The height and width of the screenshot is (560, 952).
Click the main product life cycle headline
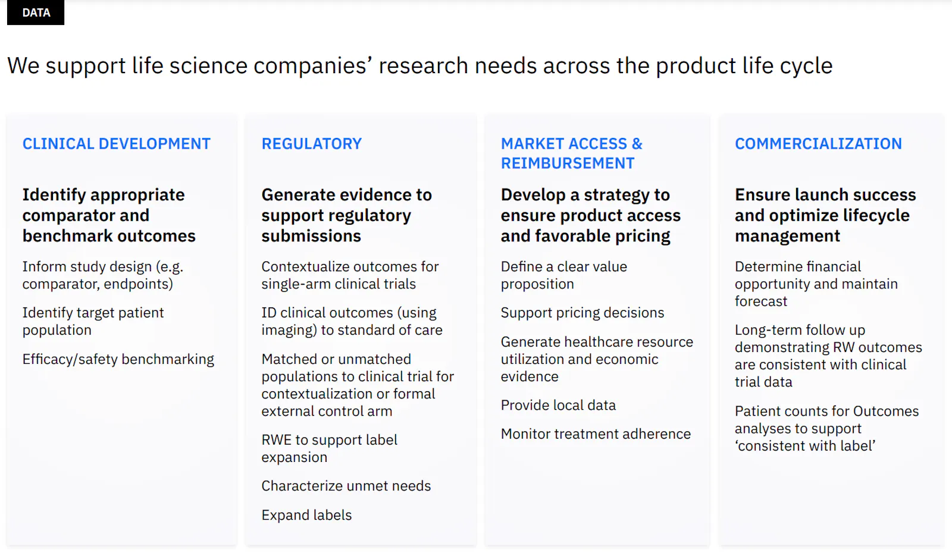419,65
